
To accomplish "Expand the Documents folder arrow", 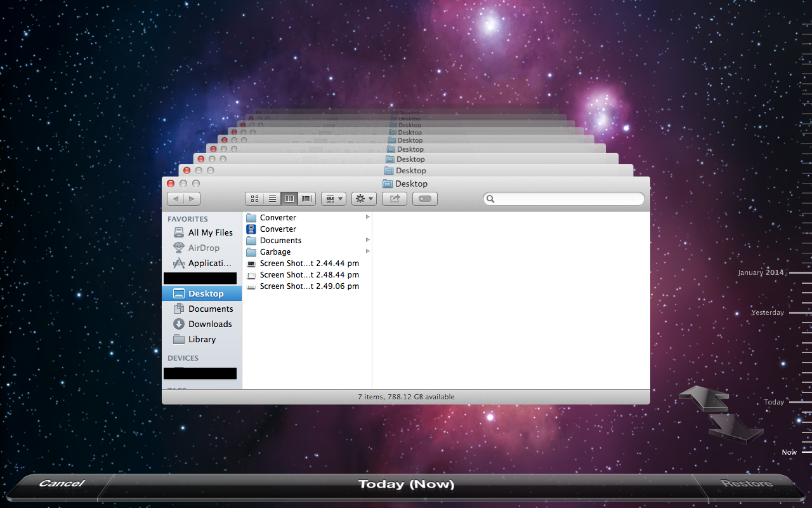I will (367, 240).
